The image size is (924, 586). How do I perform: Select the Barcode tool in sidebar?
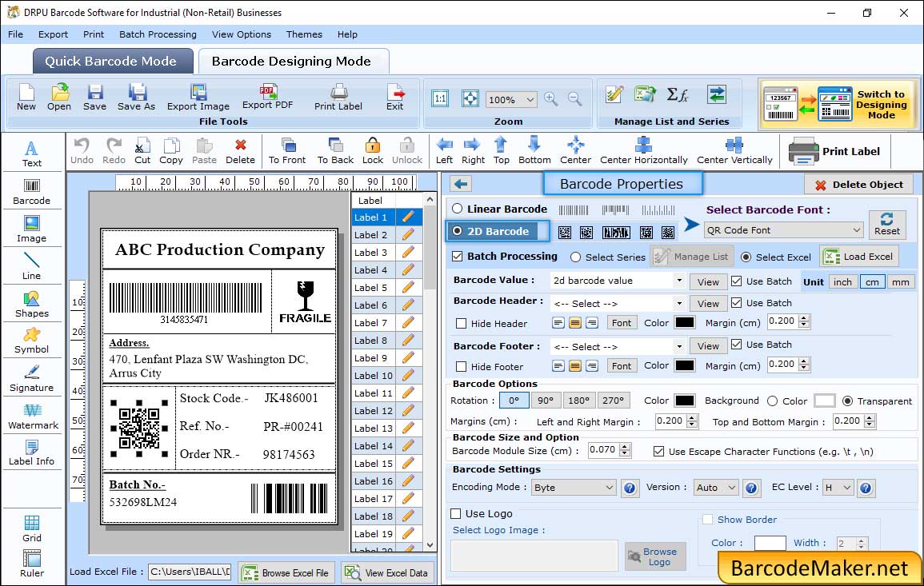click(32, 192)
